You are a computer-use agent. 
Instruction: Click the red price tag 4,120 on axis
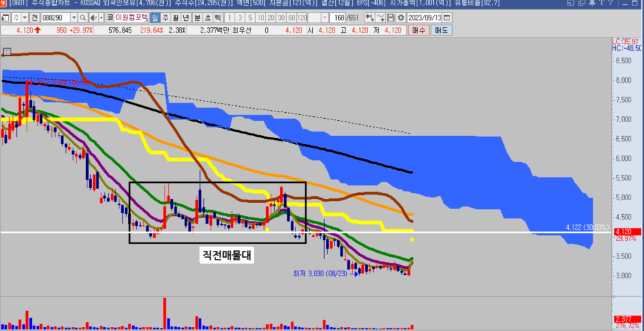tap(626, 232)
